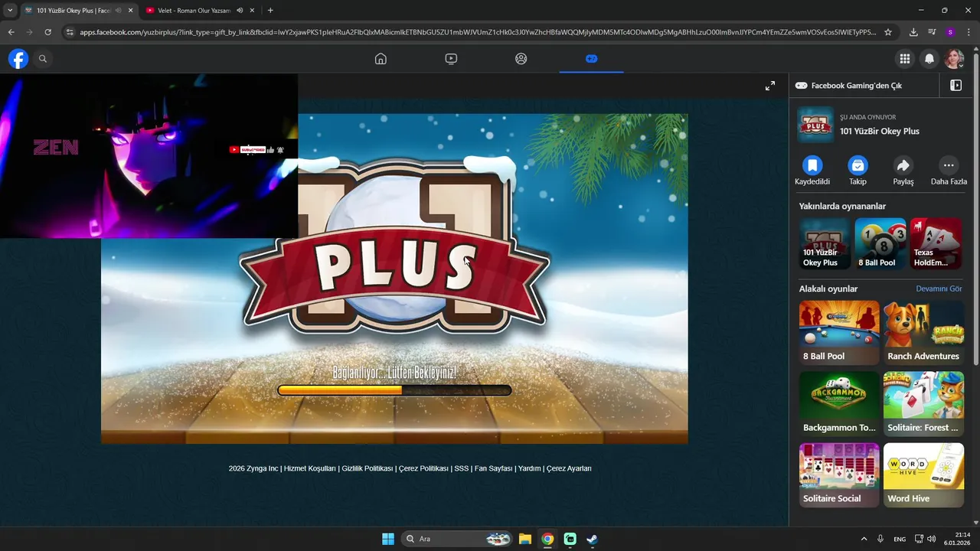Open the Windows Start menu
This screenshot has height=551, width=980.
388,539
